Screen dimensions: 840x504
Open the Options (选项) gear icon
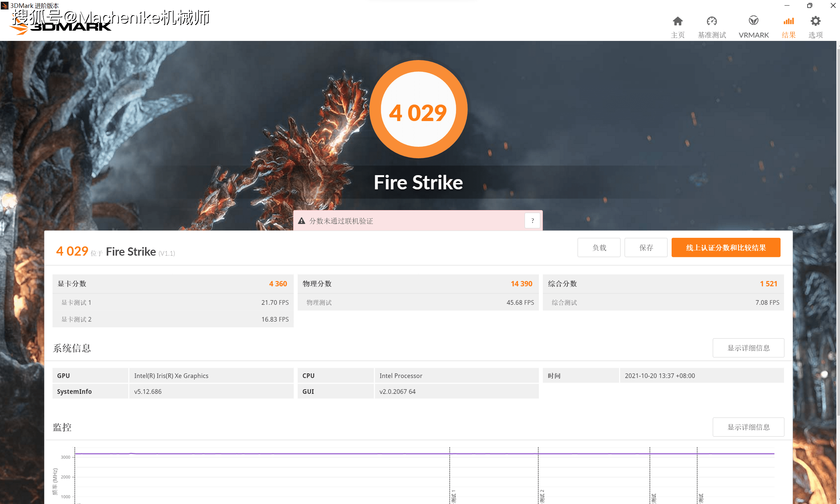click(815, 21)
